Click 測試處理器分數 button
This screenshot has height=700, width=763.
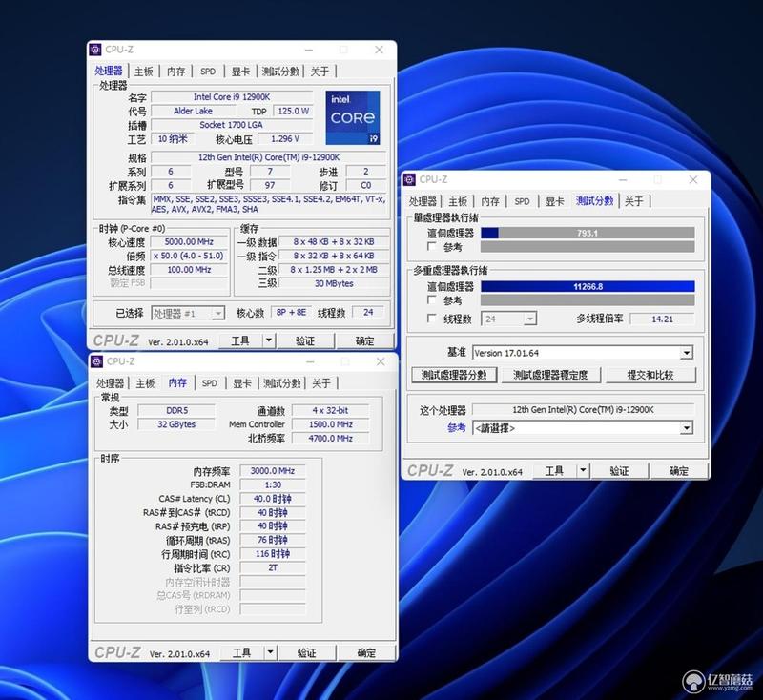tap(454, 375)
